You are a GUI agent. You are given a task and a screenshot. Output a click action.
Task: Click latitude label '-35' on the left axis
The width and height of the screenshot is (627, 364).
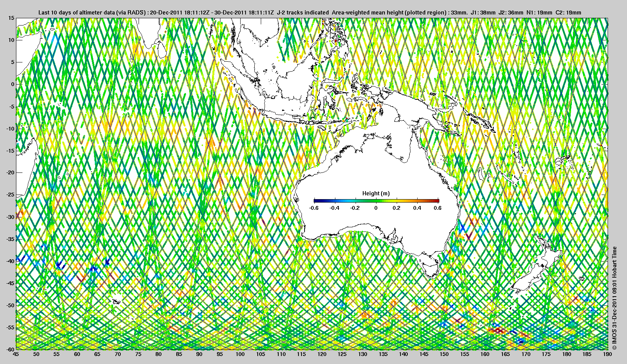point(10,239)
